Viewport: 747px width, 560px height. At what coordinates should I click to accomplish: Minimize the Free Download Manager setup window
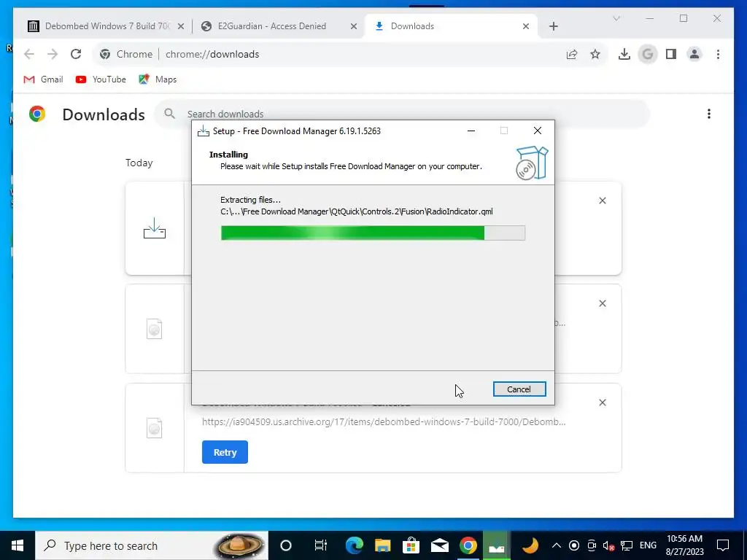471,131
